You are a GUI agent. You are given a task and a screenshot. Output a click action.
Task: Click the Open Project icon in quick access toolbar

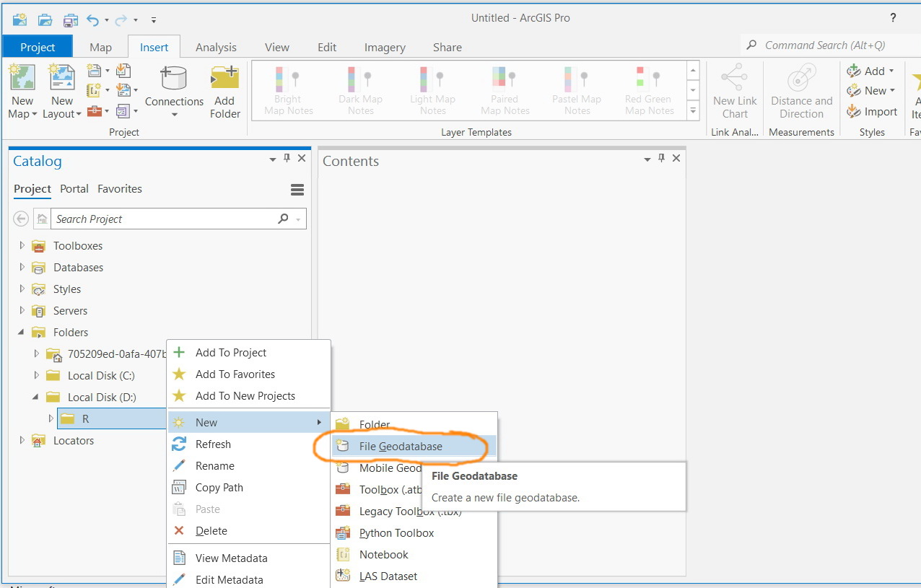(45, 19)
